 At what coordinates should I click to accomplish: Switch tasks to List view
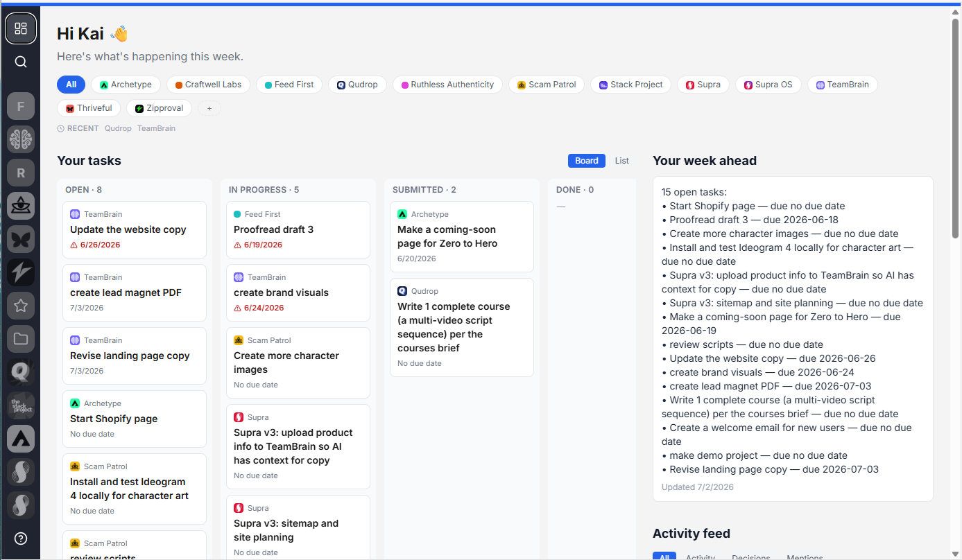coord(622,161)
